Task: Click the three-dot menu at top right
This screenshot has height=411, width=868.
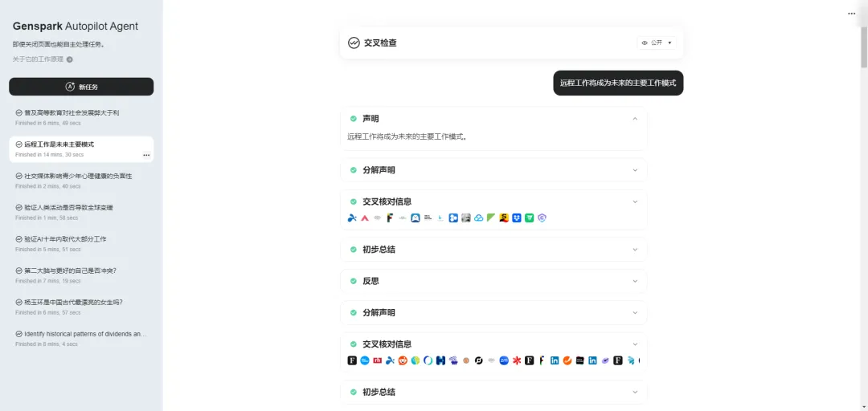Action: (852, 14)
